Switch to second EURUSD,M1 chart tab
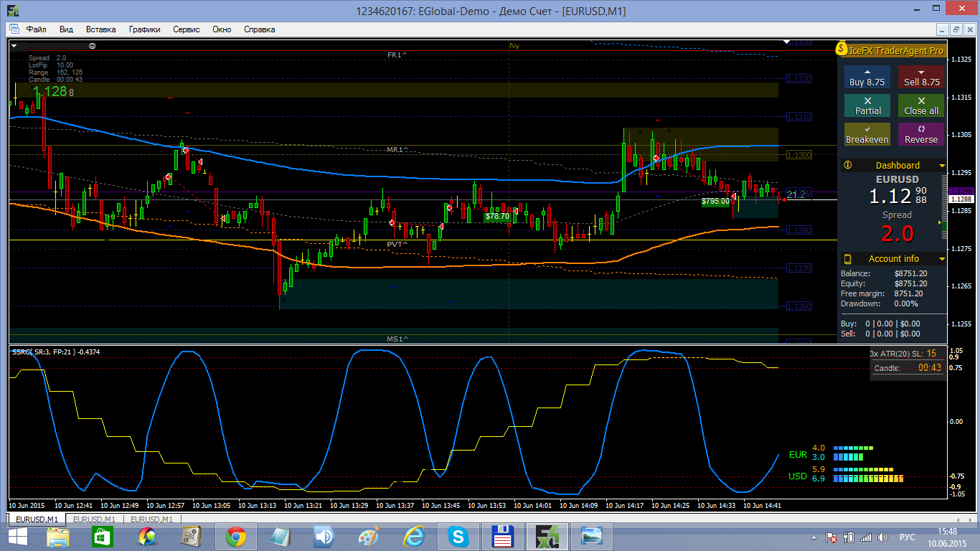The width and height of the screenshot is (980, 551). pos(94,519)
